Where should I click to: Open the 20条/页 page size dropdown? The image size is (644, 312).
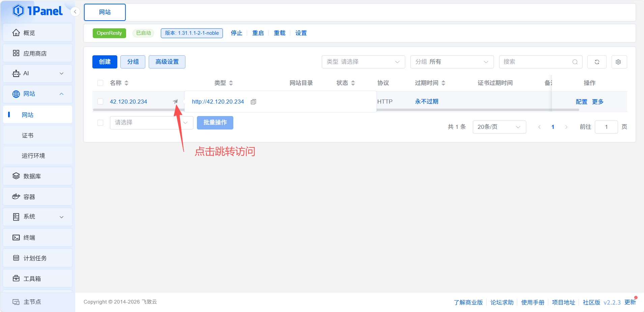(x=499, y=127)
